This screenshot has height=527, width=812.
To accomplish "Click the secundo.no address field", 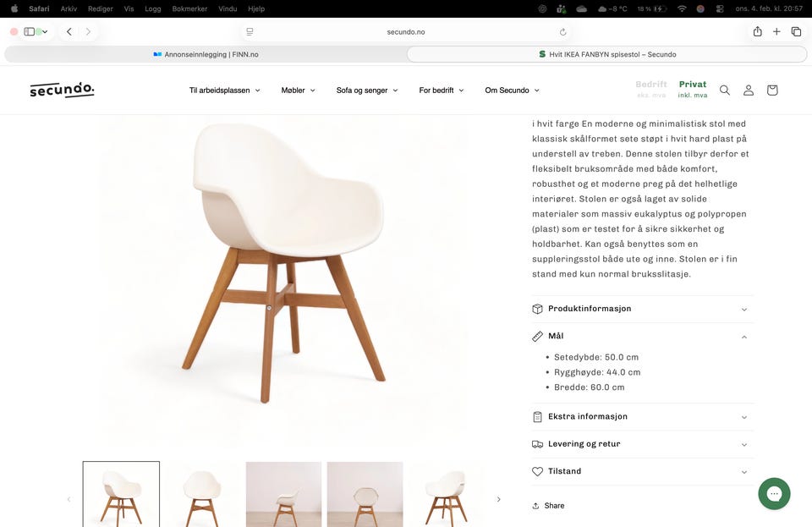I will pyautogui.click(x=406, y=32).
